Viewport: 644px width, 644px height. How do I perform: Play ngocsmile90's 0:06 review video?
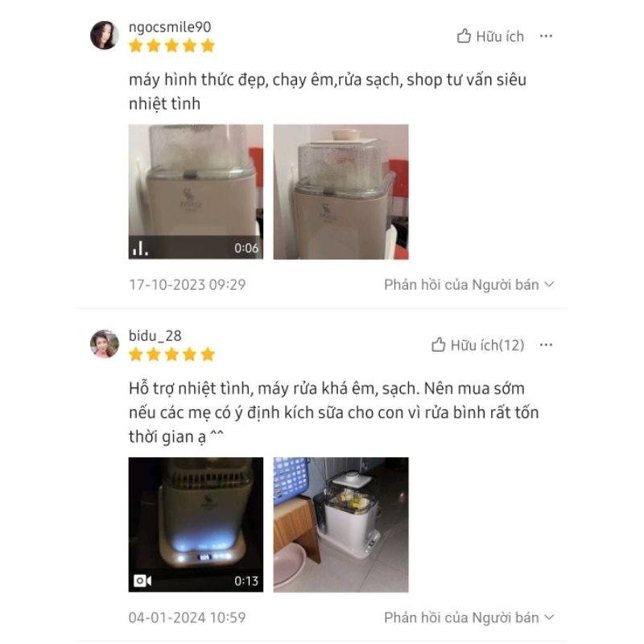[x=196, y=192]
